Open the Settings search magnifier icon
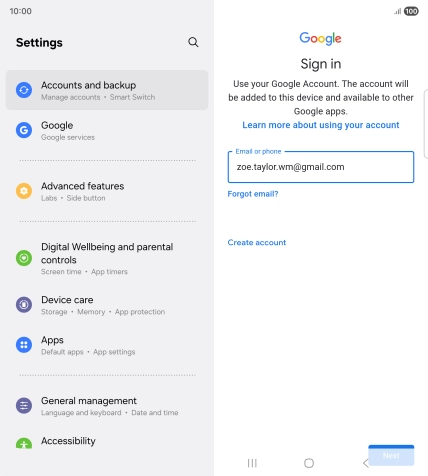This screenshot has width=428, height=476. pyautogui.click(x=193, y=42)
